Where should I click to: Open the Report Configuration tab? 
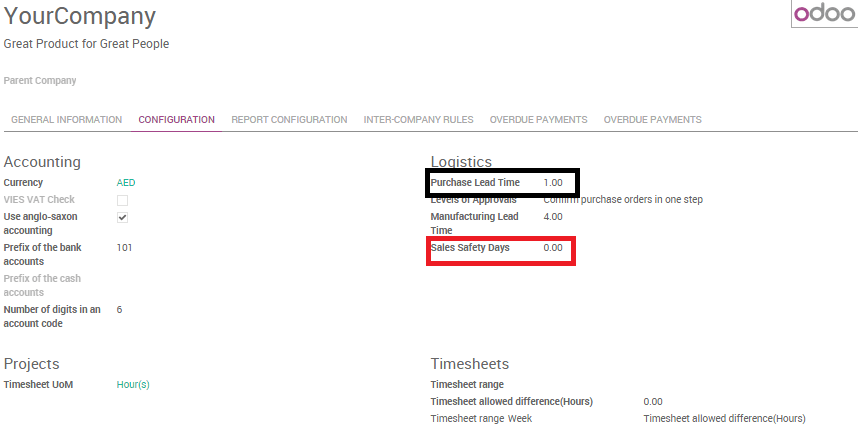coord(289,120)
